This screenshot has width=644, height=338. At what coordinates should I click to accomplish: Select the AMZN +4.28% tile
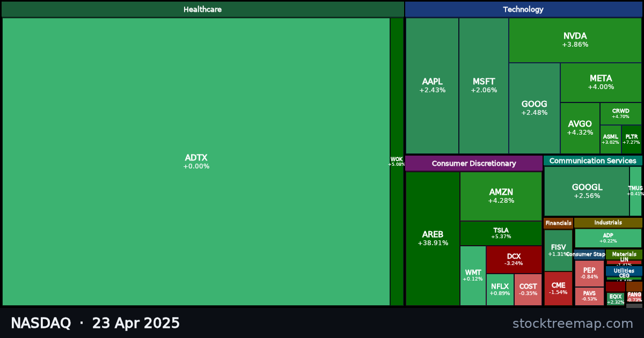pyautogui.click(x=501, y=196)
